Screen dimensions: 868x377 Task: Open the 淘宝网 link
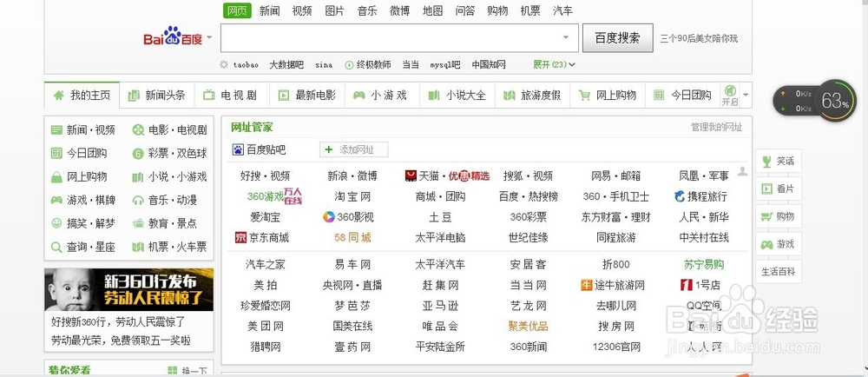coord(352,196)
